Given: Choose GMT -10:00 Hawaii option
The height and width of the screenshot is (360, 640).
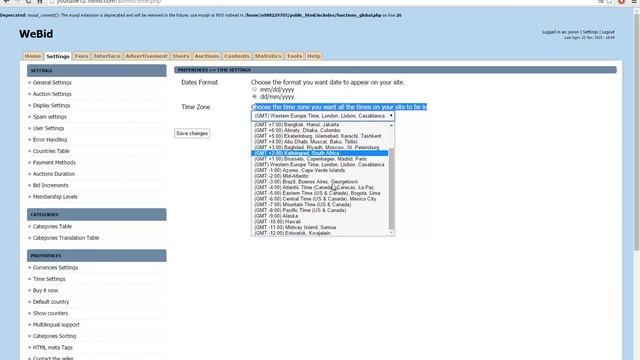Looking at the screenshot, I should [x=320, y=222].
